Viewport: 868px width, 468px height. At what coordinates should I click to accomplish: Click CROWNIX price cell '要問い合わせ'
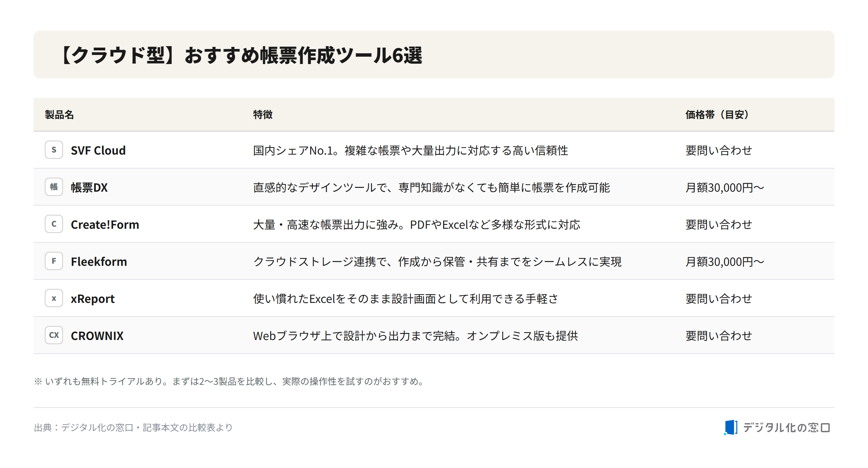click(x=719, y=336)
